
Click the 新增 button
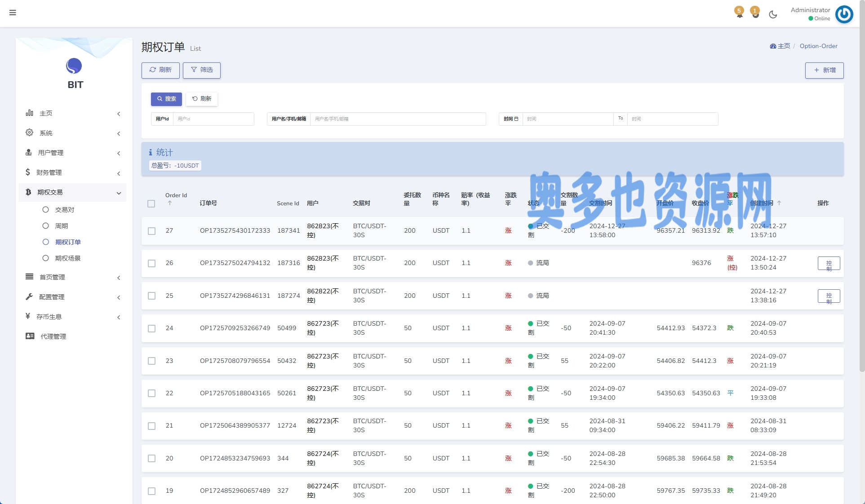pos(824,70)
